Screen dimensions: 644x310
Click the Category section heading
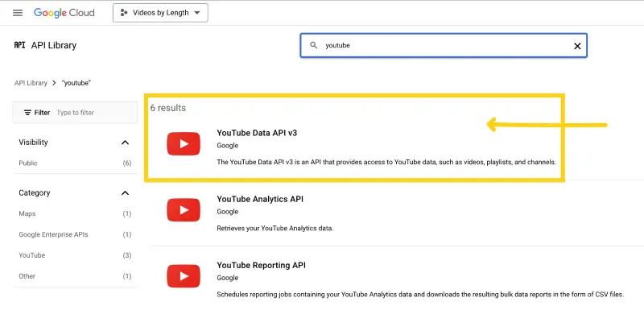(x=35, y=193)
